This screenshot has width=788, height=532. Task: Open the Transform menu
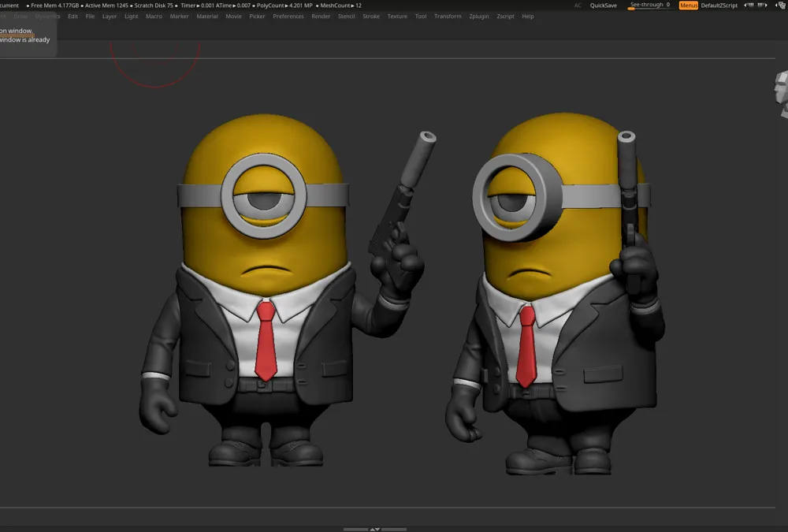click(x=448, y=16)
